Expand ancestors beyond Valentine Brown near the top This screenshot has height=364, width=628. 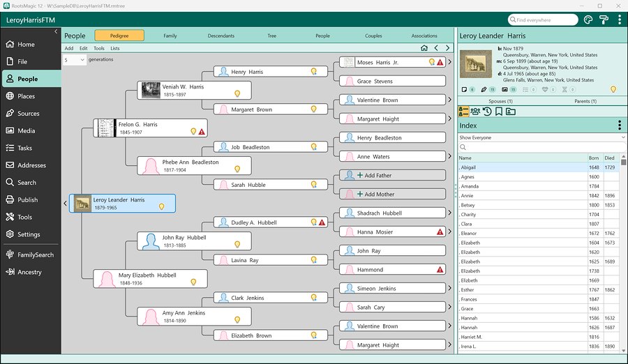[450, 100]
